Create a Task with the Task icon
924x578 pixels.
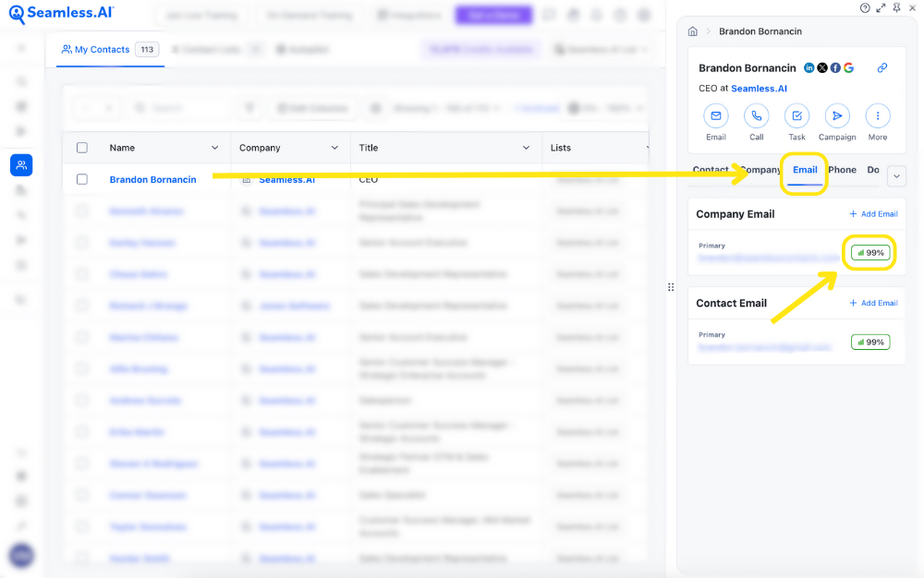tap(796, 116)
